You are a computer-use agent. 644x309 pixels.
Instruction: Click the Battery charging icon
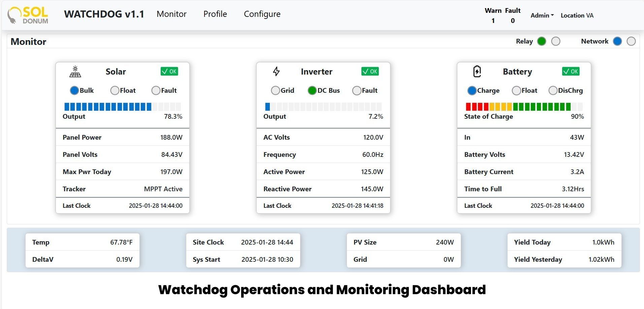[x=477, y=72]
